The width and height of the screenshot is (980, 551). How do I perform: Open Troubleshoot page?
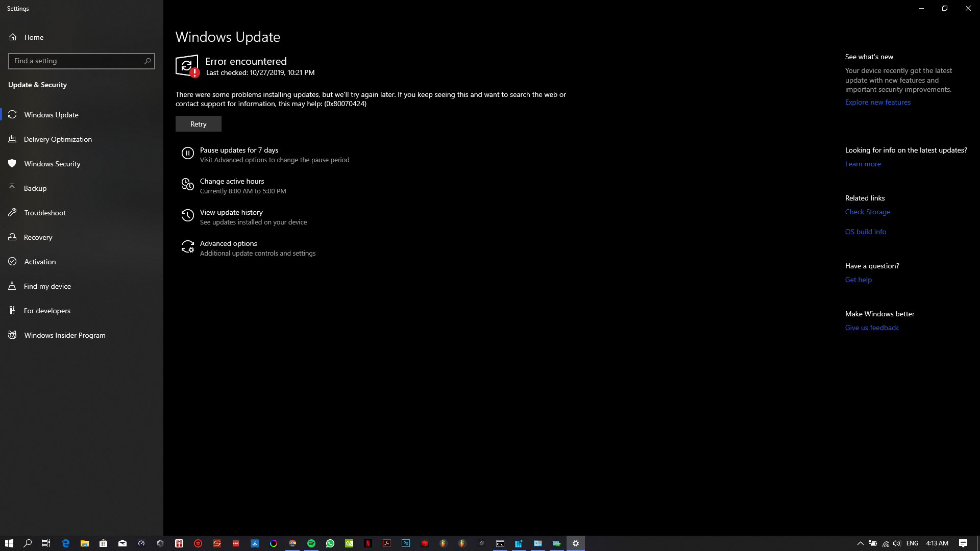coord(82,213)
